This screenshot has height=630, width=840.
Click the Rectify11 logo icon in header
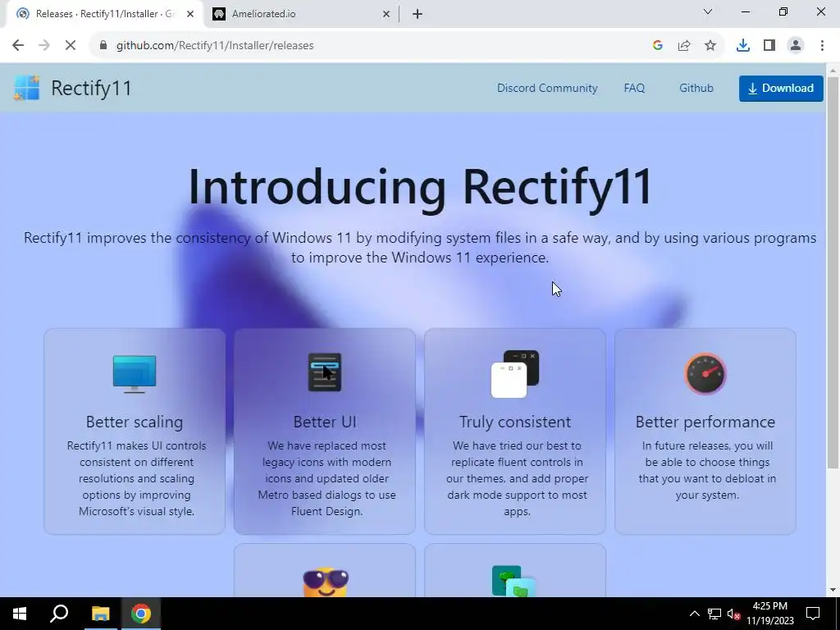pos(27,88)
